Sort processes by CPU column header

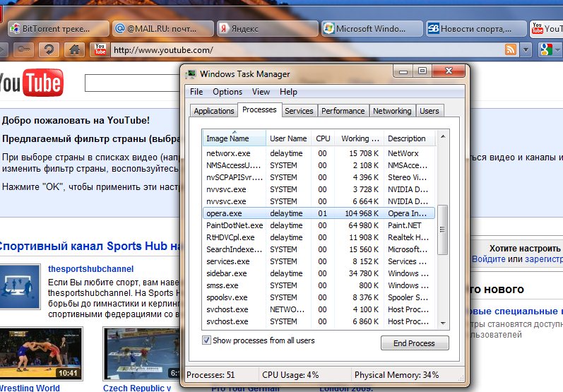click(323, 138)
